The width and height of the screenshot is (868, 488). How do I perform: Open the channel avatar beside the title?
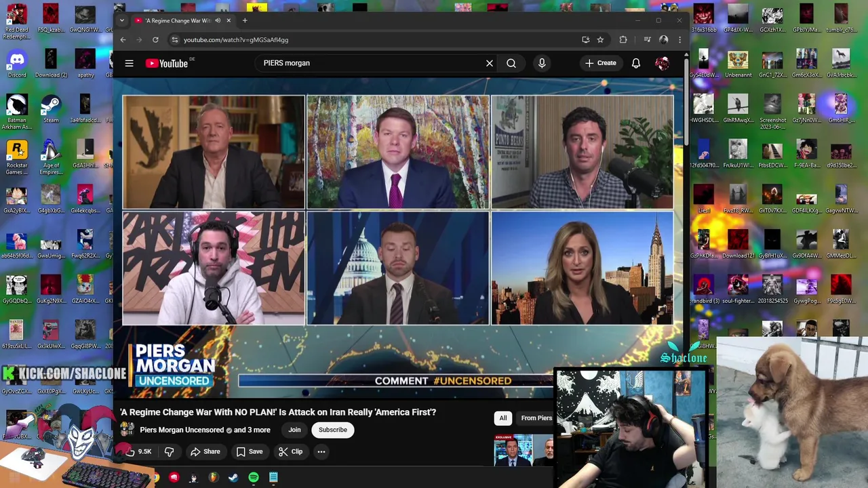[x=127, y=429]
